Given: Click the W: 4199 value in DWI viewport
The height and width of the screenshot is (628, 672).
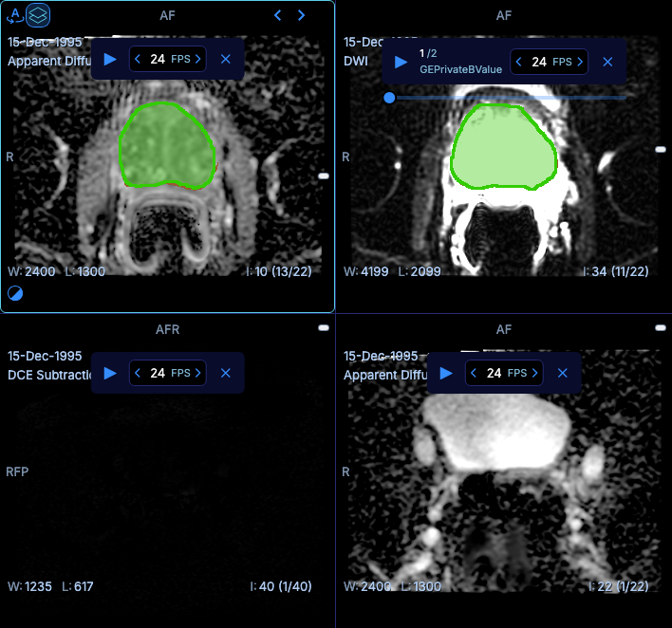Looking at the screenshot, I should (x=366, y=271).
